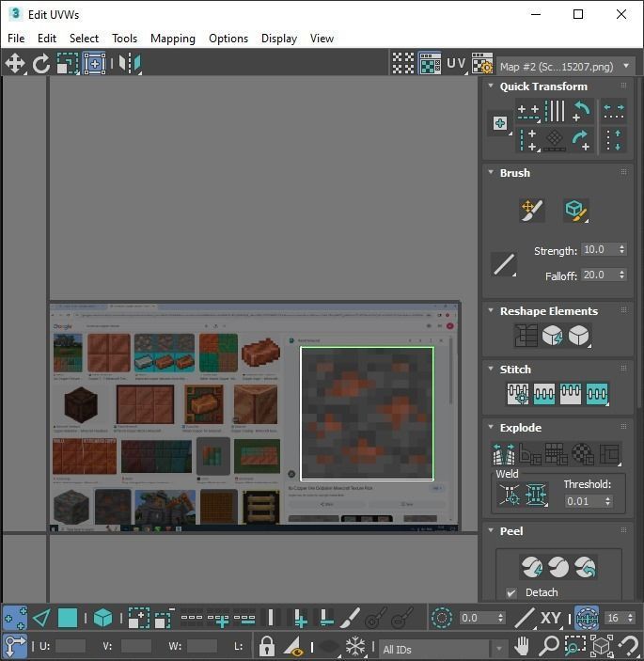Toggle Peel Mode button

coord(558,567)
